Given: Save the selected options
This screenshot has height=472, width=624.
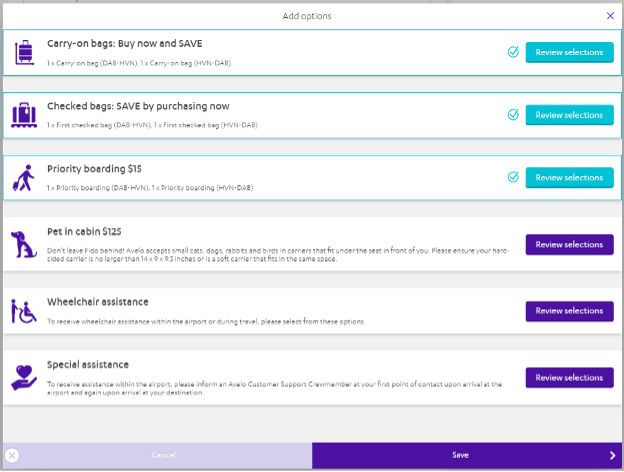Looking at the screenshot, I should point(465,455).
